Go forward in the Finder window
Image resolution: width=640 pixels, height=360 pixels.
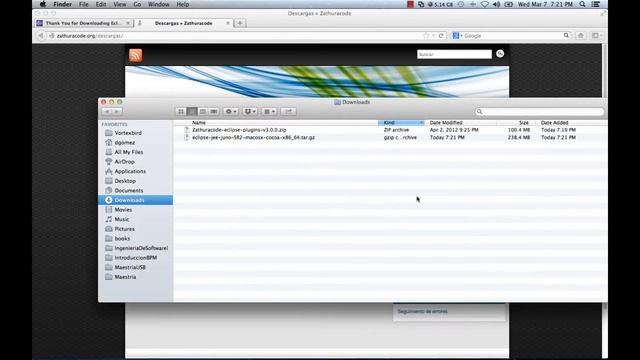point(117,111)
